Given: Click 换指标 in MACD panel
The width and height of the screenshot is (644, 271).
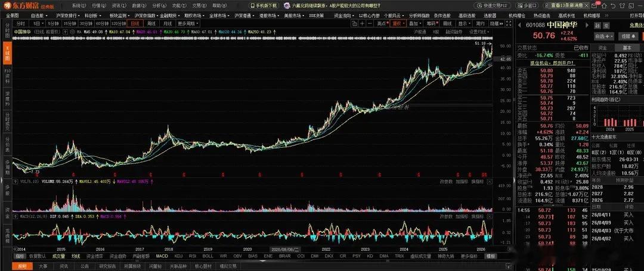Looking at the screenshot, I should click(x=477, y=216).
